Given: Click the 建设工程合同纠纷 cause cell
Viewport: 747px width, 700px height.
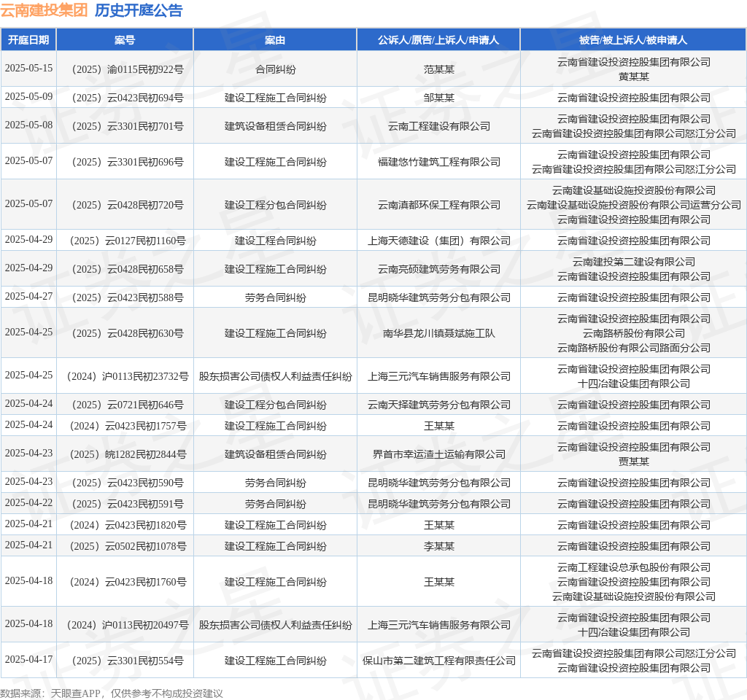Looking at the screenshot, I should pyautogui.click(x=275, y=241).
